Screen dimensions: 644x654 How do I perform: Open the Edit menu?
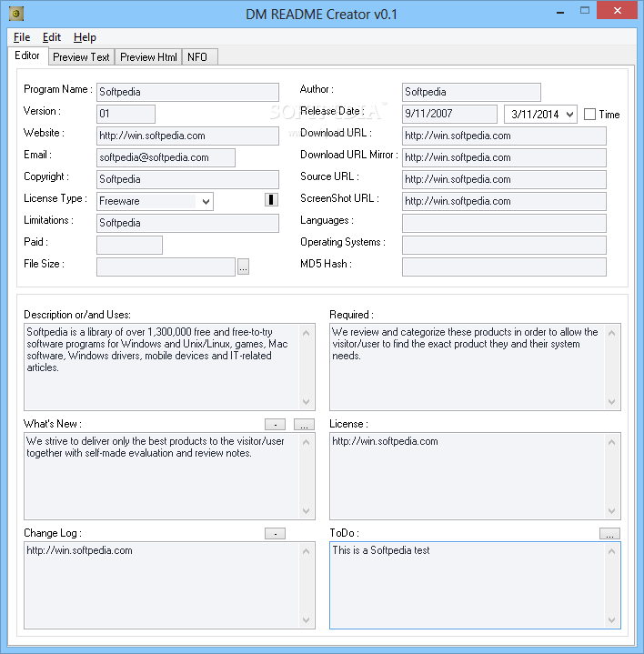[x=52, y=37]
